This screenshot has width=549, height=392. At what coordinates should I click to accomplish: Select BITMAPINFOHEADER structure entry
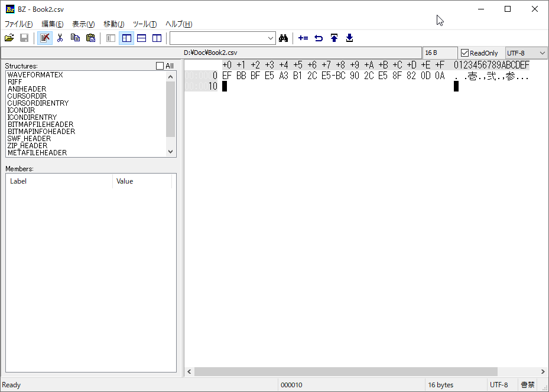coord(41,132)
